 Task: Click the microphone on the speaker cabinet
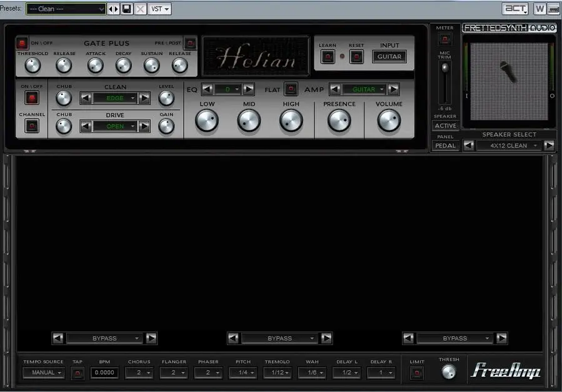pyautogui.click(x=509, y=71)
